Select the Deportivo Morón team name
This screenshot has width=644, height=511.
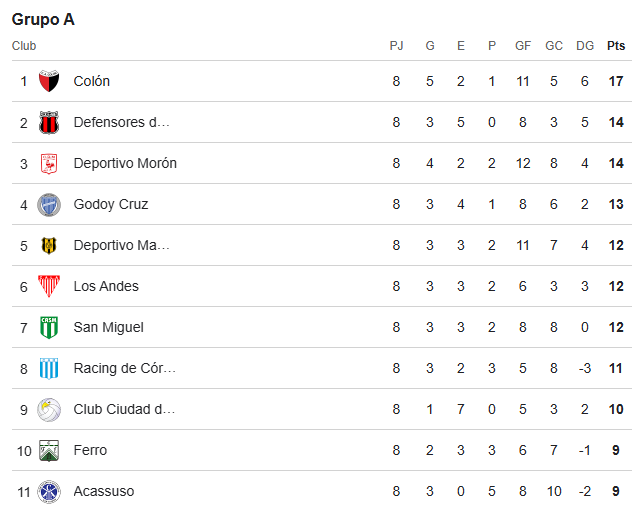coord(125,163)
